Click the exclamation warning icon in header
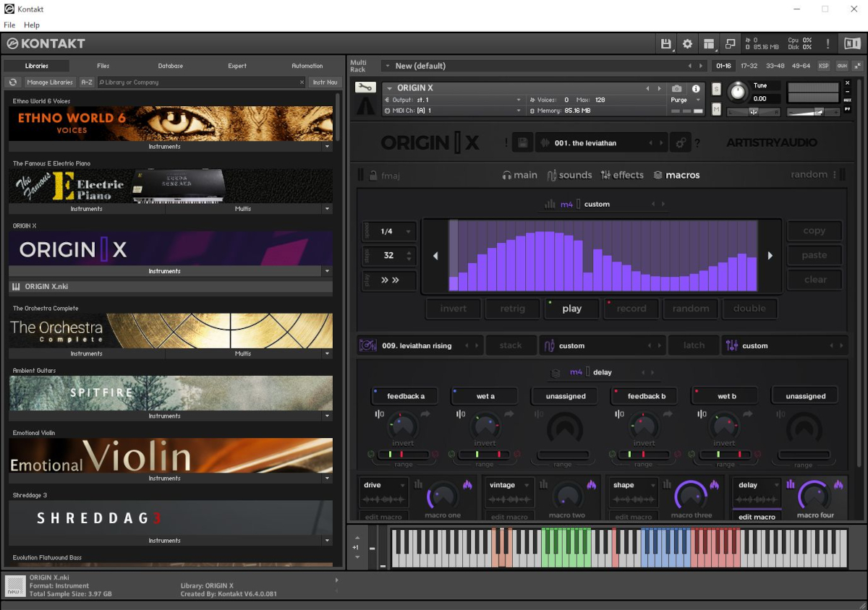Image resolution: width=868 pixels, height=610 pixels. click(x=827, y=44)
